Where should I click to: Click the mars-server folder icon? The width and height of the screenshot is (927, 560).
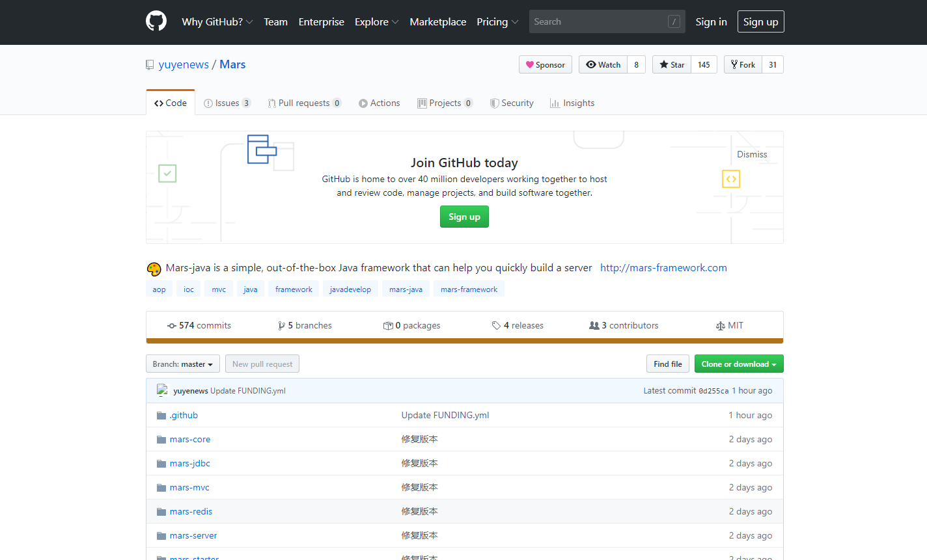coord(161,535)
